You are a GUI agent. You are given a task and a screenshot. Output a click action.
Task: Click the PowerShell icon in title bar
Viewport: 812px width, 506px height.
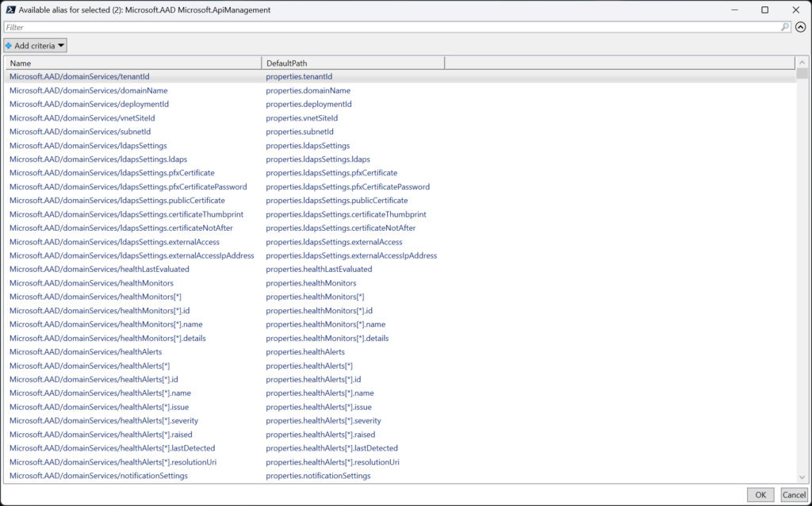pos(10,10)
